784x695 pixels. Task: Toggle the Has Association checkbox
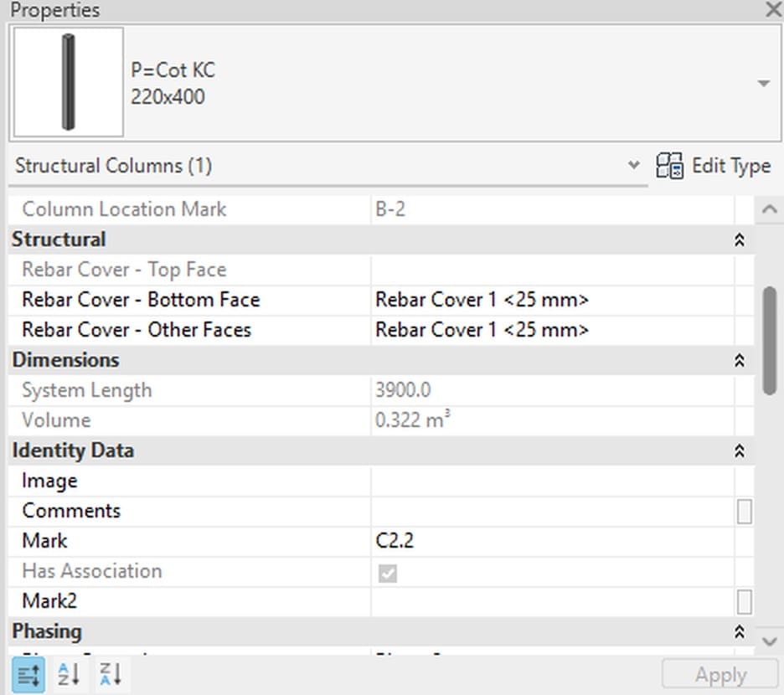[x=388, y=573]
